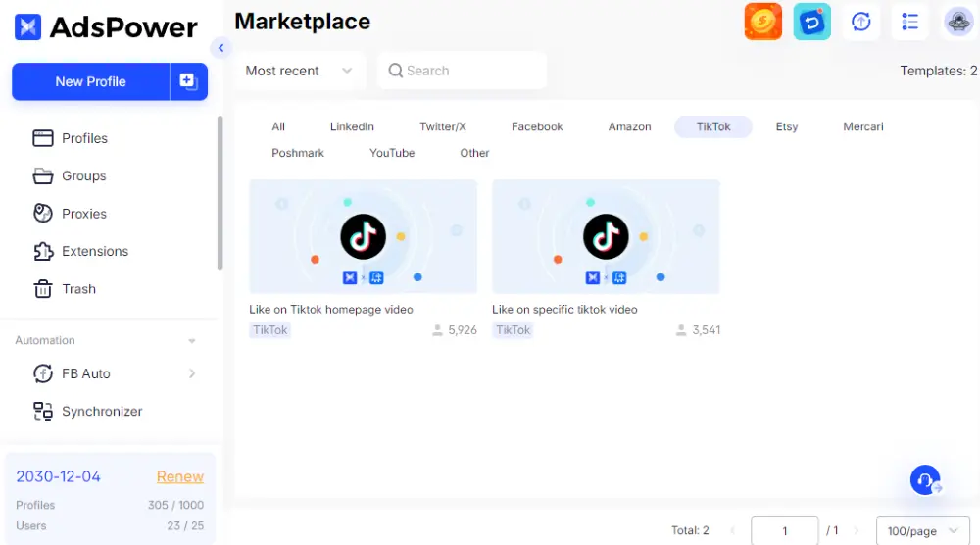Select the TikTok category tab
Image resolution: width=980 pixels, height=545 pixels.
tap(713, 126)
